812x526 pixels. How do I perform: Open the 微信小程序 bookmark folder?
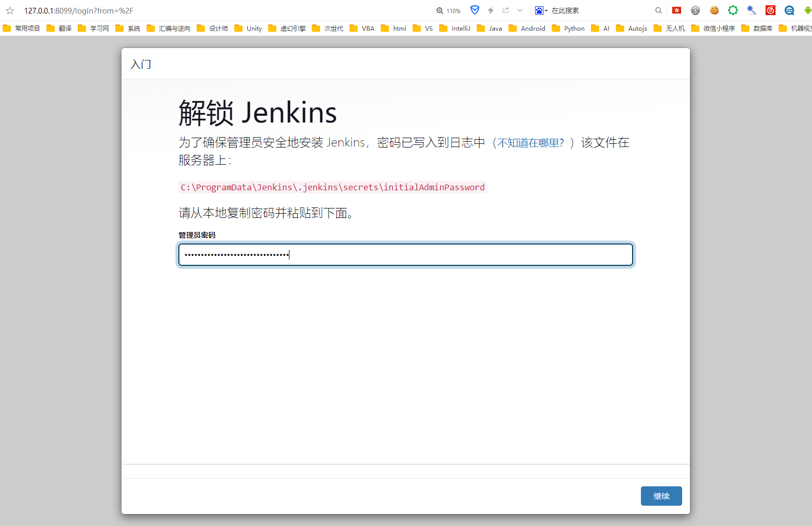click(713, 28)
